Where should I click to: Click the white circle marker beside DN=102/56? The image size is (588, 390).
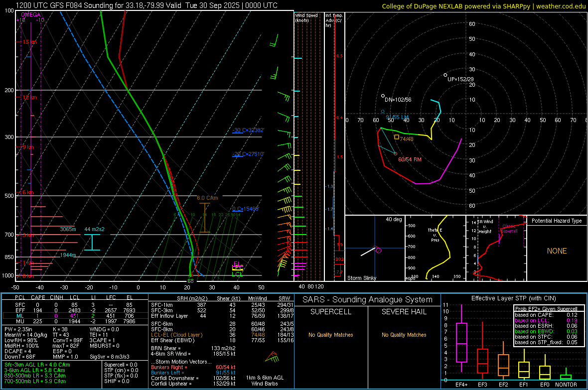coord(383,96)
